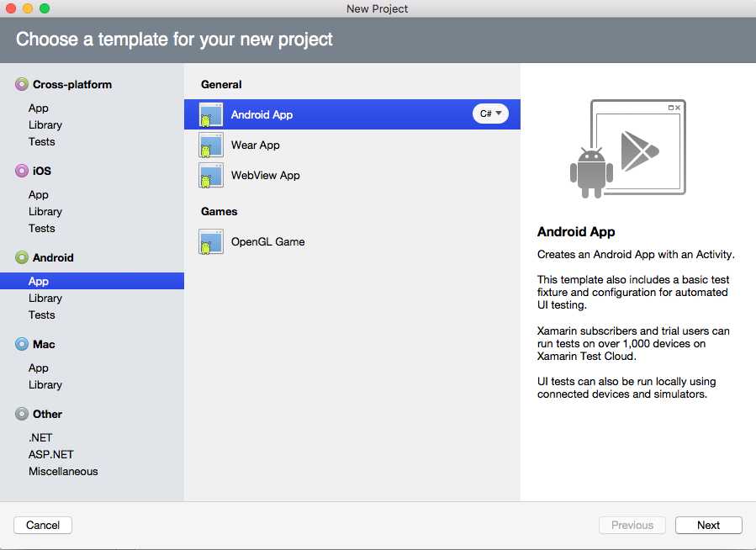Screen dimensions: 756x550
Task: Click the Other heading text
Action: click(47, 414)
